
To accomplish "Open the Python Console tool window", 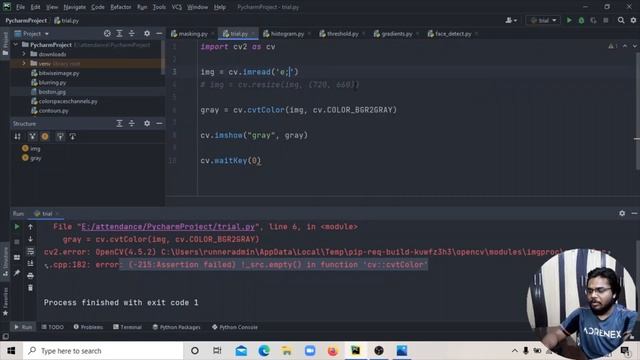I will tap(235, 327).
